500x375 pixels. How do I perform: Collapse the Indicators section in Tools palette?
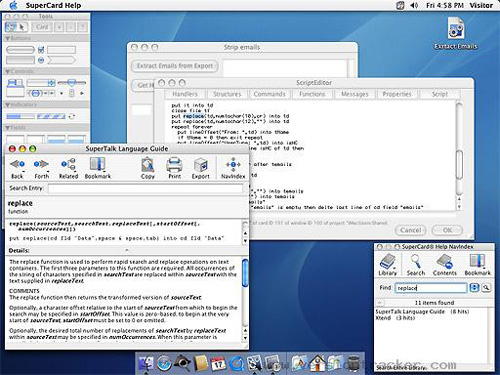tap(8, 105)
